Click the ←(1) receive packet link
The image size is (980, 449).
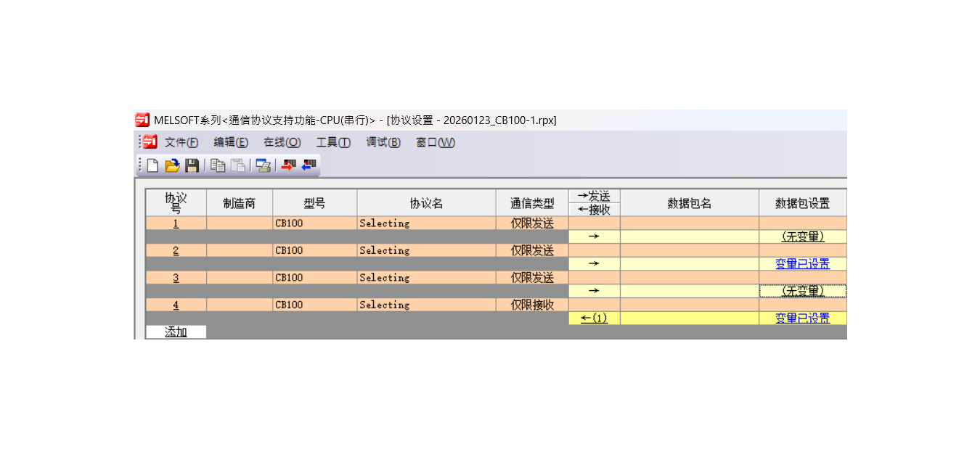point(594,318)
